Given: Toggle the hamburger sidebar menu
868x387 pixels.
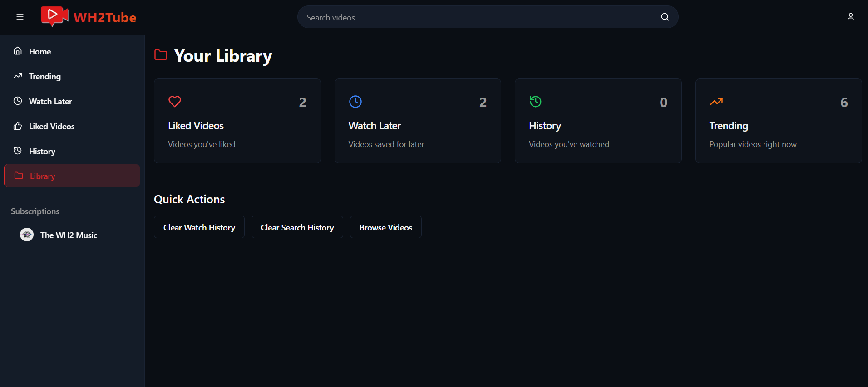Looking at the screenshot, I should point(20,17).
